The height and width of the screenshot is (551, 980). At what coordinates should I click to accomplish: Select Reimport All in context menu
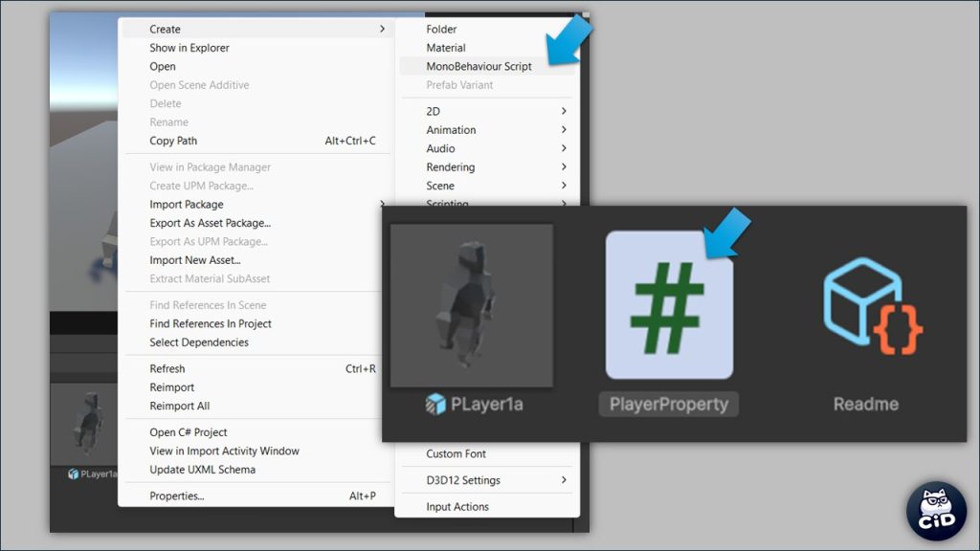click(x=180, y=407)
